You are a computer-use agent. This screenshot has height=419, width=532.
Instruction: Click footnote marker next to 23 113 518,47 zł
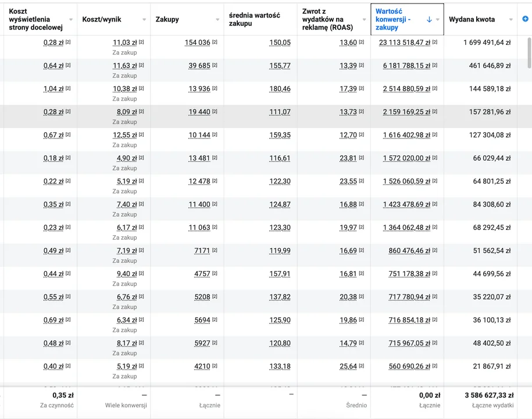point(435,42)
